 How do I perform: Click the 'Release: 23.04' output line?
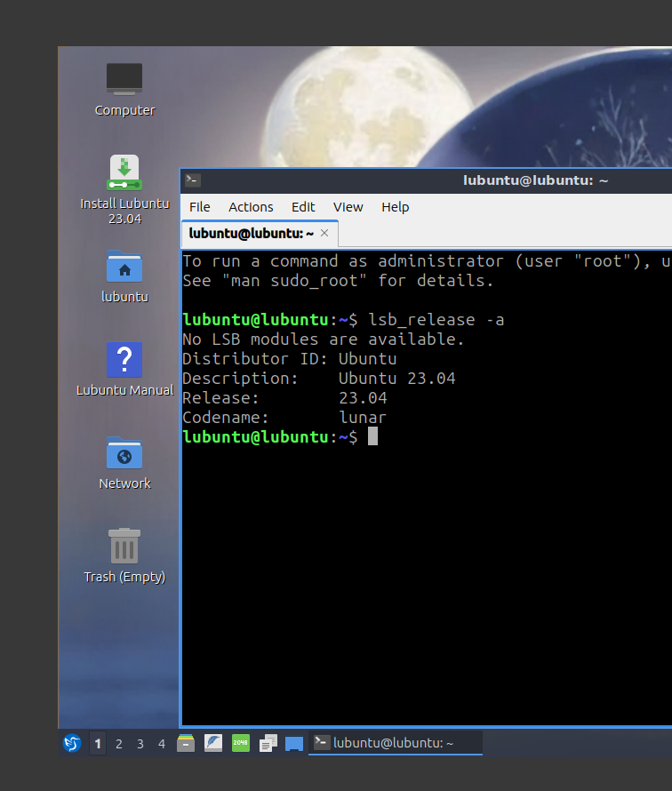284,398
